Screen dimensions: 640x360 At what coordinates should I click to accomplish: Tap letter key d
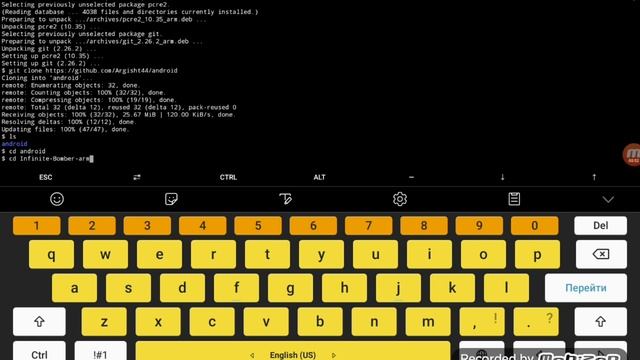[182, 288]
